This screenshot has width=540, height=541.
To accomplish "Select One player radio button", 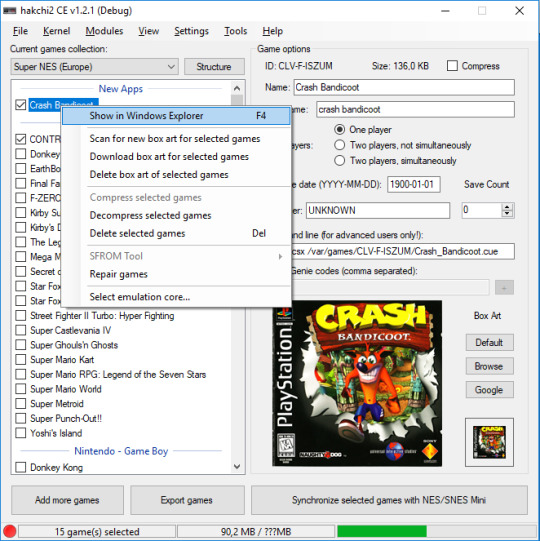I will point(340,129).
